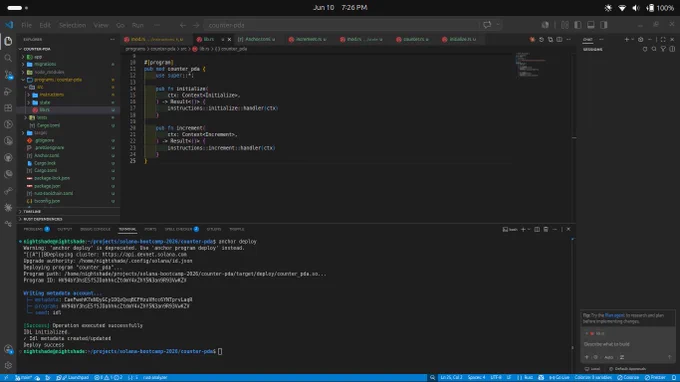Click the Plan agent link in chat tip
The width and height of the screenshot is (680, 382).
615,316
